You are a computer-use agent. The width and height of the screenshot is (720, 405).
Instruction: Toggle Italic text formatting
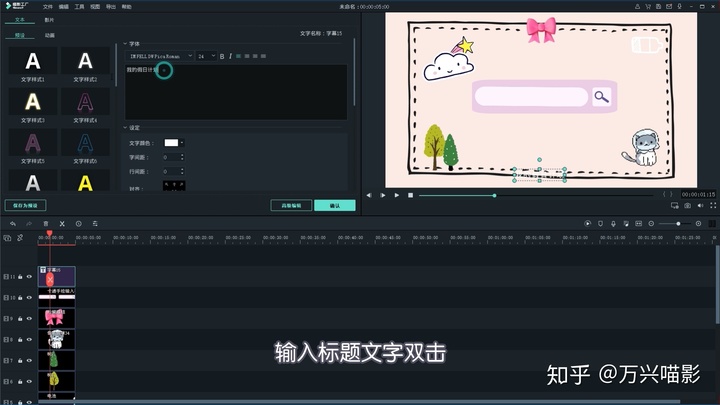[230, 56]
